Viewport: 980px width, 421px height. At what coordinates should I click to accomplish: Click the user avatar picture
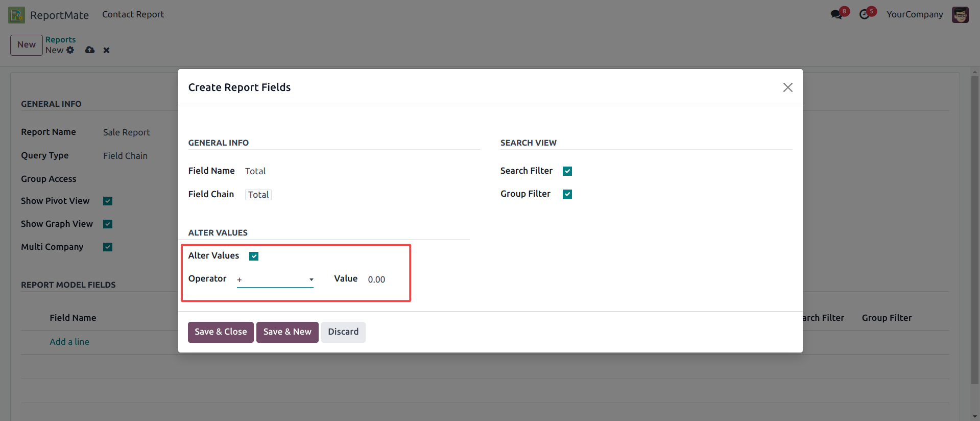[x=960, y=15]
